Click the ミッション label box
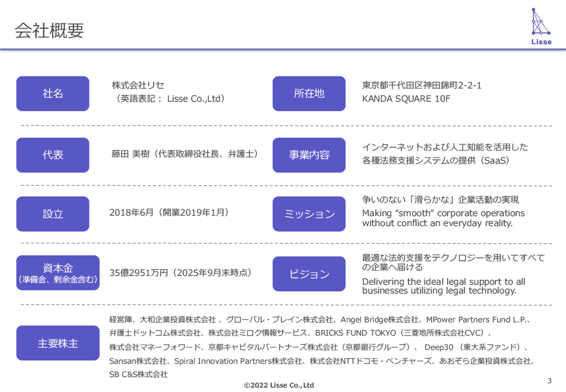Screen dimensions: 566x392 308,214
